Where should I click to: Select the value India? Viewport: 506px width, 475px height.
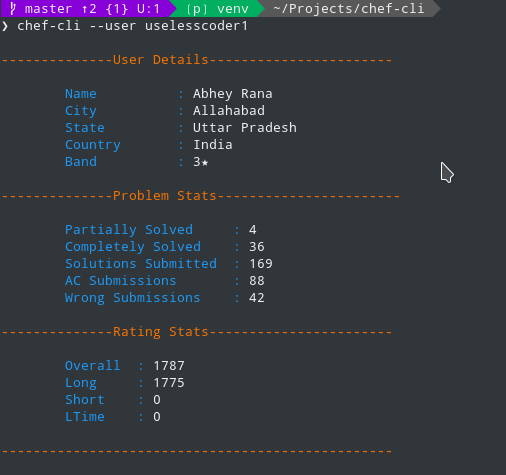pyautogui.click(x=213, y=145)
